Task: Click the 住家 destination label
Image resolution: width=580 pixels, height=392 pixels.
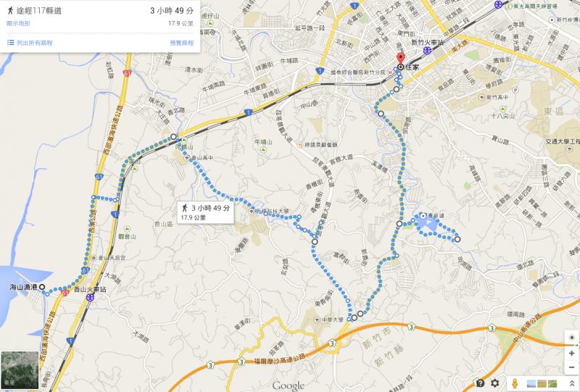Action: [x=413, y=67]
